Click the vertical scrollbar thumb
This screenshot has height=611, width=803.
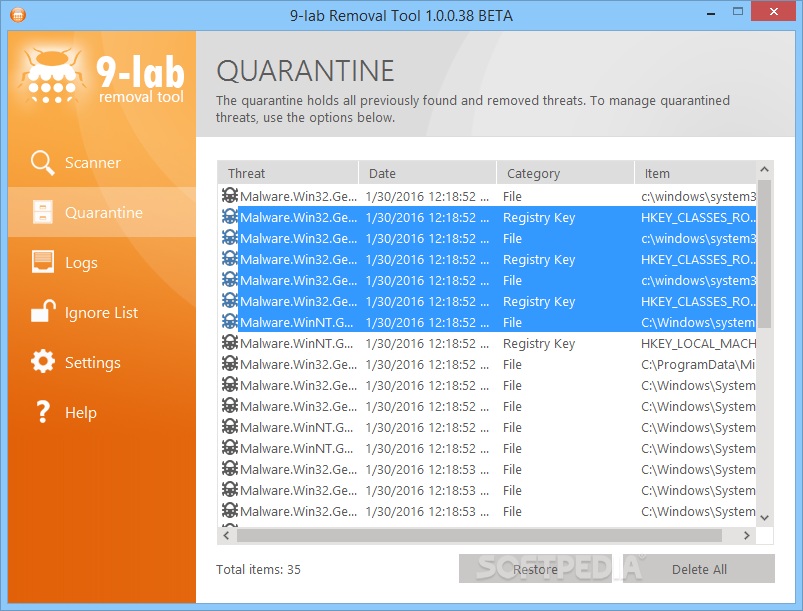coord(765,254)
